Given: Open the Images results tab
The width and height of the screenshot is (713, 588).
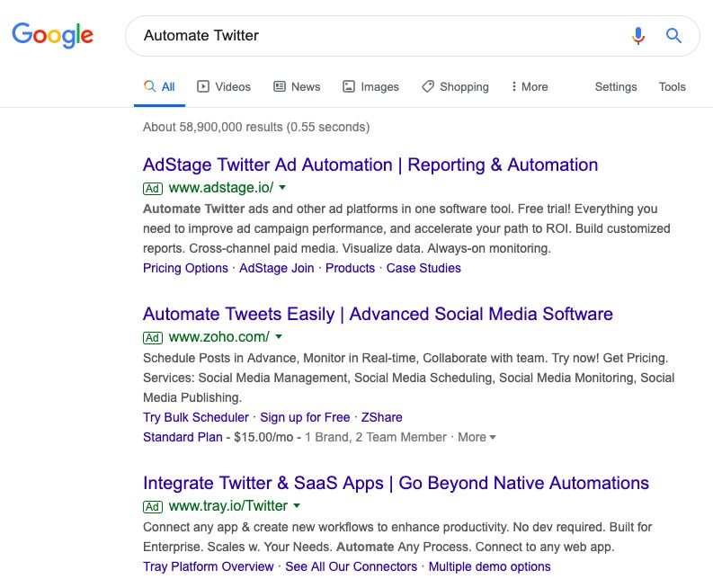Looking at the screenshot, I should [370, 86].
